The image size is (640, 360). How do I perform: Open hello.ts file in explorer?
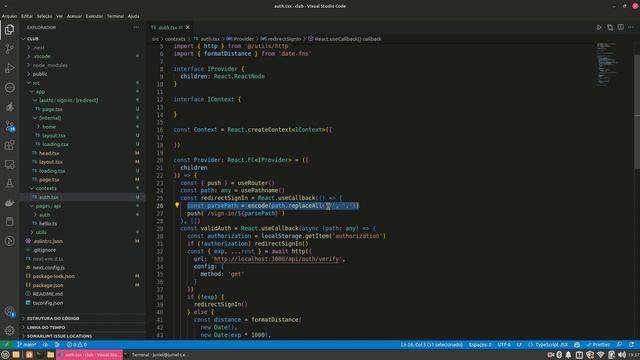point(48,223)
